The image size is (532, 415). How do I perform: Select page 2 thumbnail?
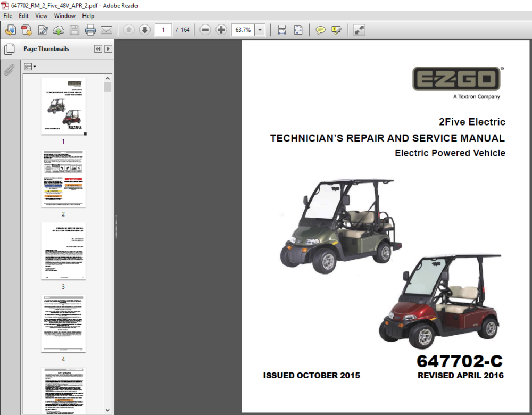click(x=63, y=178)
